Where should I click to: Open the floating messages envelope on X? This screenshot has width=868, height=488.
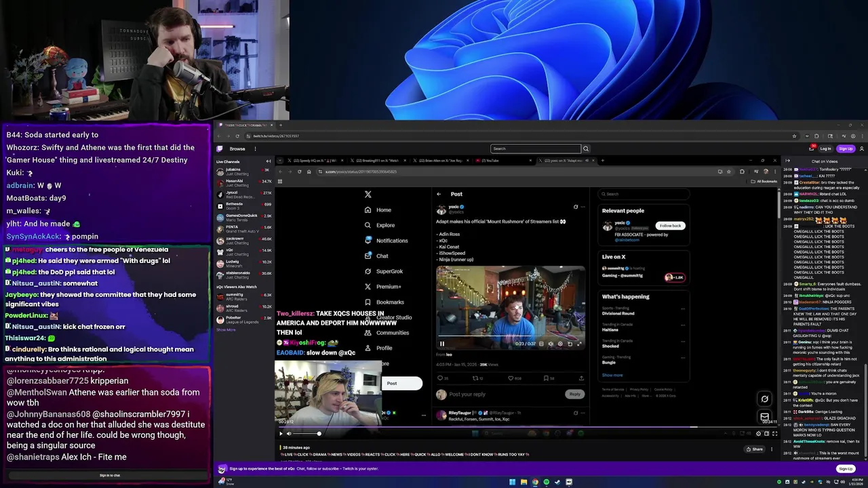pos(764,417)
